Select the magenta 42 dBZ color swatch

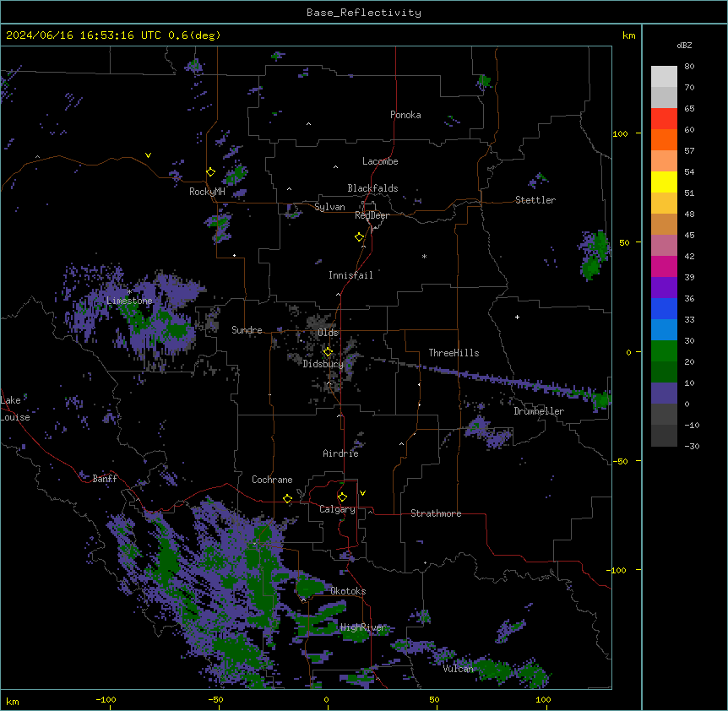[x=664, y=266]
